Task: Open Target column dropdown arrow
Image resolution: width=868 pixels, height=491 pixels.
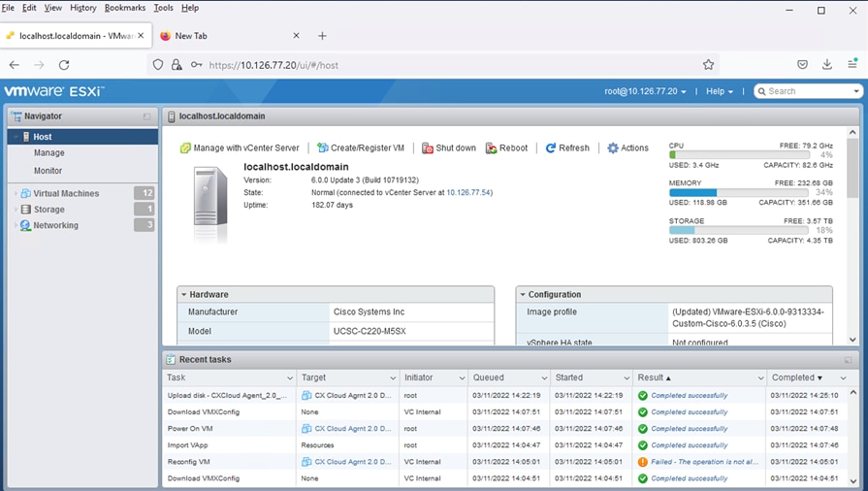Action: (393, 377)
